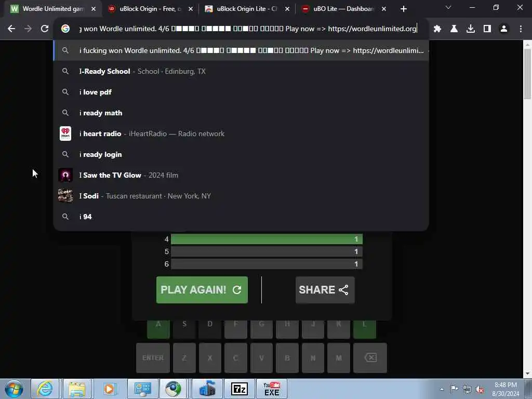Screen dimensions: 532x399
Task: Open the YouTube EXE taskbar icon
Action: (272, 389)
